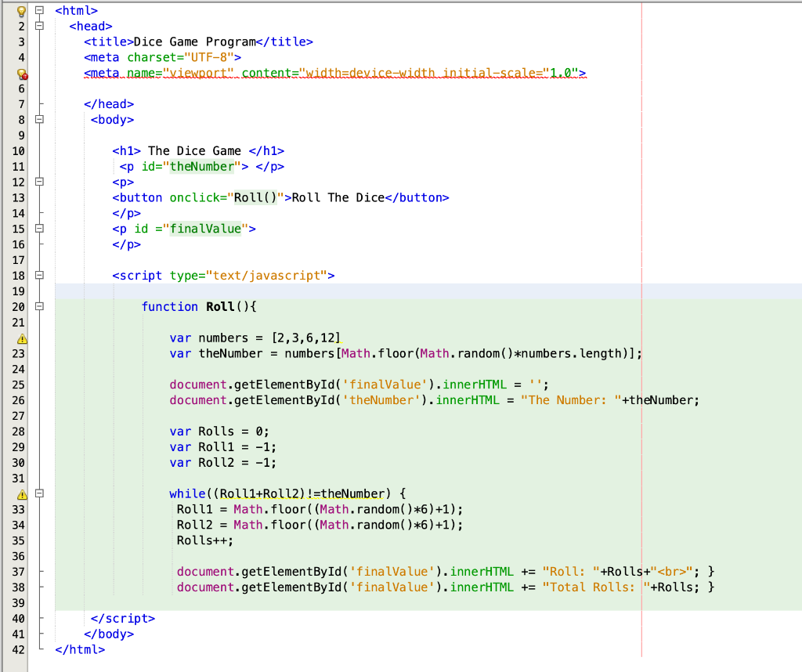This screenshot has width=802, height=672.
Task: Click the onclick value Roll() in the button tag
Action: [x=255, y=198]
